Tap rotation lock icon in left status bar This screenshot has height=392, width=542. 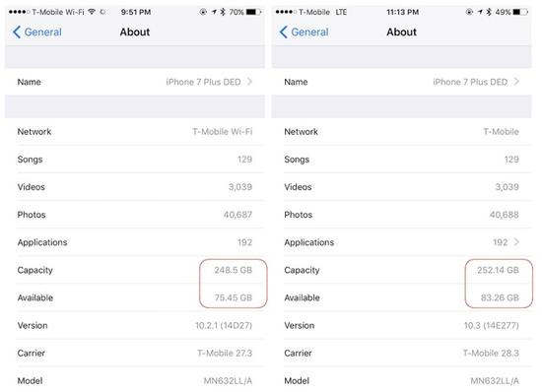[x=203, y=12]
